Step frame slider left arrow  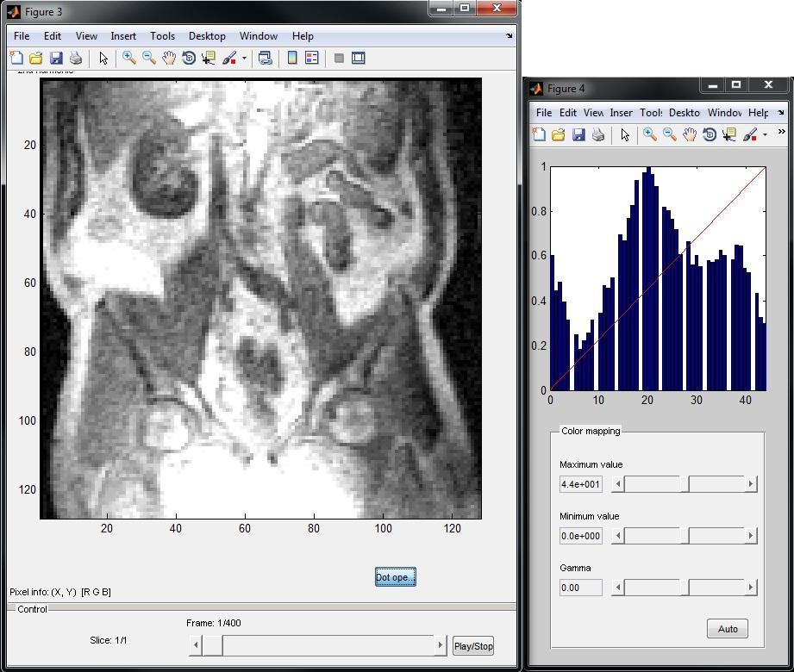pyautogui.click(x=196, y=645)
